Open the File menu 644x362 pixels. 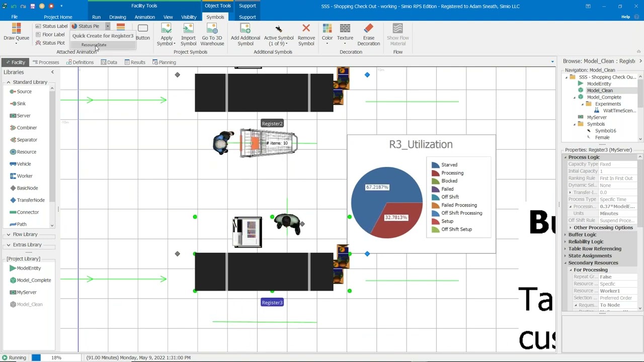pos(14,17)
